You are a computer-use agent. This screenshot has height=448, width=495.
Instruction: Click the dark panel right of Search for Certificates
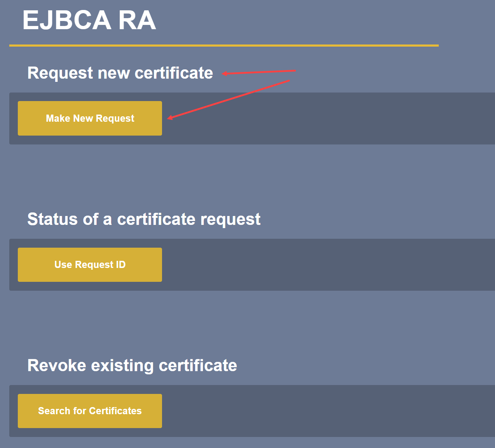coord(321,411)
